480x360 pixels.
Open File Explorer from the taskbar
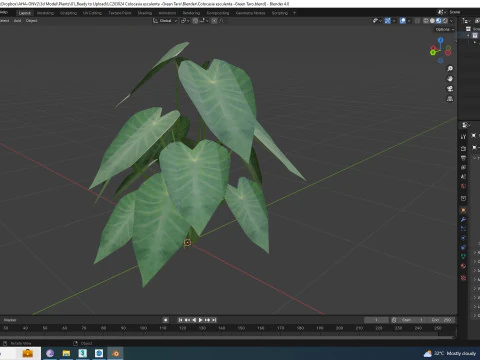pos(66,353)
